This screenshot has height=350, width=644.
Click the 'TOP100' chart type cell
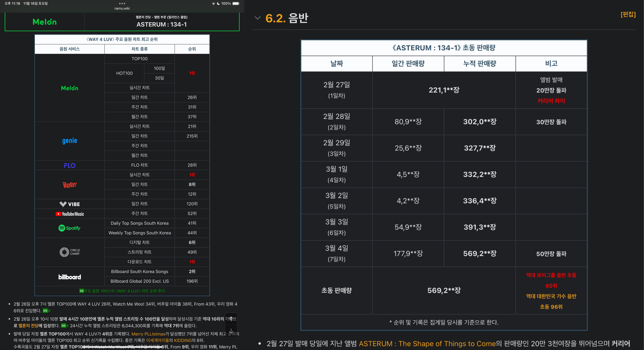point(139,58)
